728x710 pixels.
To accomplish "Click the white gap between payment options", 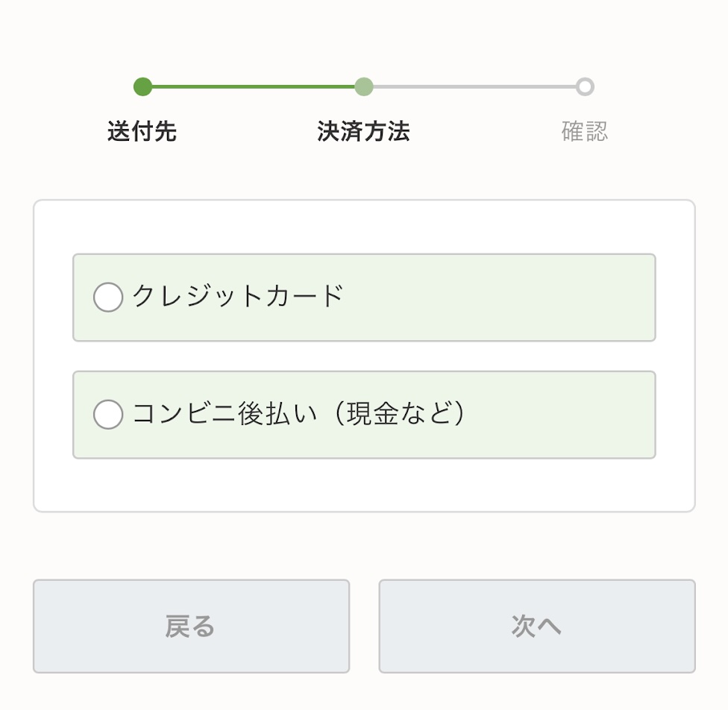I will tap(364, 356).
